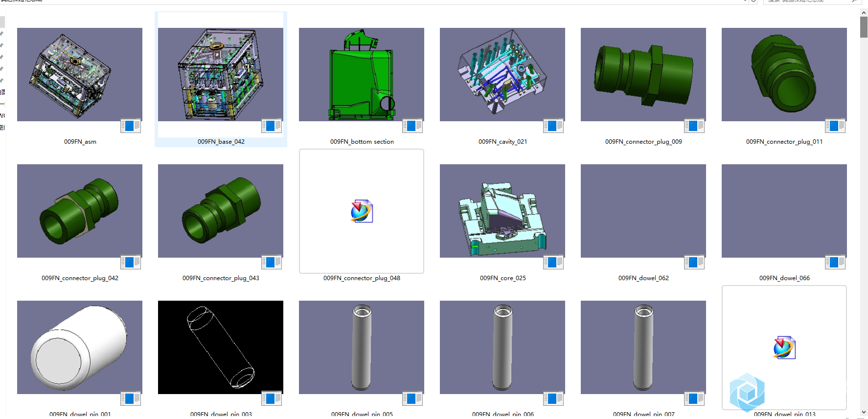This screenshot has width=868, height=419.
Task: Click the 009FN_dowel_pin_013 generic file icon
Action: tap(784, 348)
